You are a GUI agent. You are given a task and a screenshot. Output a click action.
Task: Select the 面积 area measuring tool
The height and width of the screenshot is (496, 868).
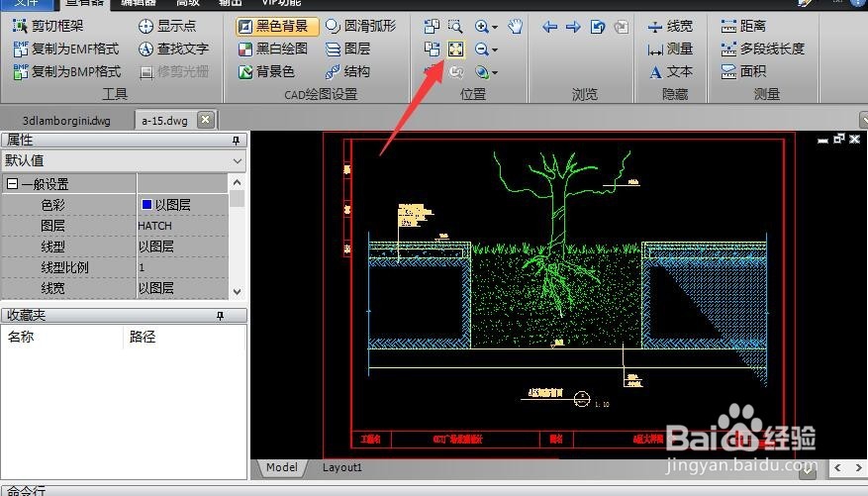pos(743,72)
